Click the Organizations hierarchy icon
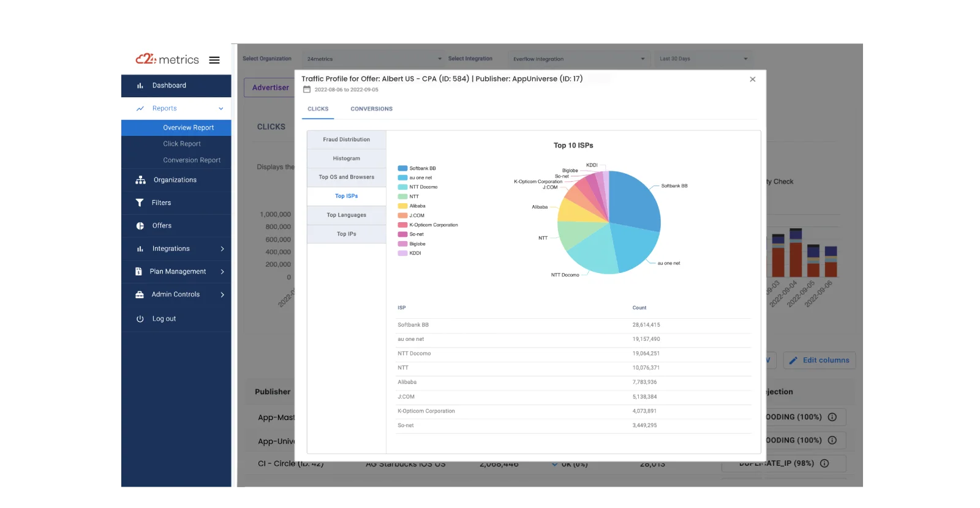The height and width of the screenshot is (508, 980). (140, 180)
